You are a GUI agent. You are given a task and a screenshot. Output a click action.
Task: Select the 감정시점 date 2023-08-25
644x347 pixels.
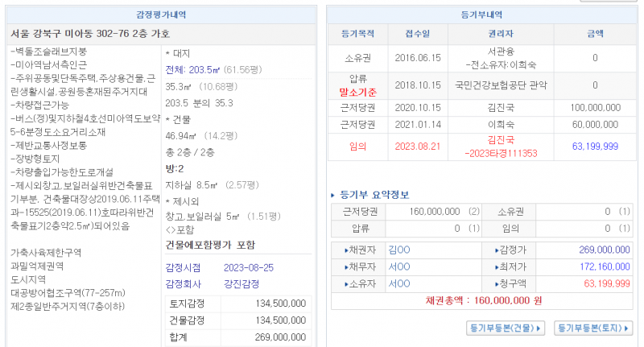tap(250, 267)
